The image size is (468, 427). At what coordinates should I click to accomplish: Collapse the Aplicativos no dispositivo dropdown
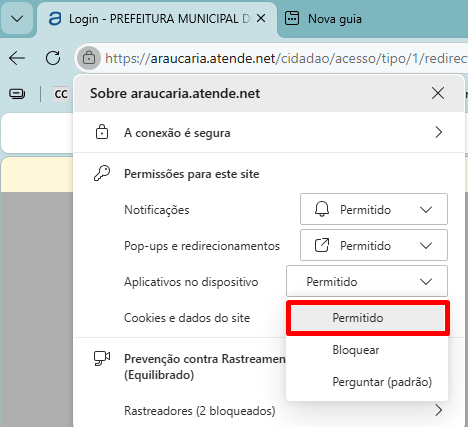coord(367,281)
